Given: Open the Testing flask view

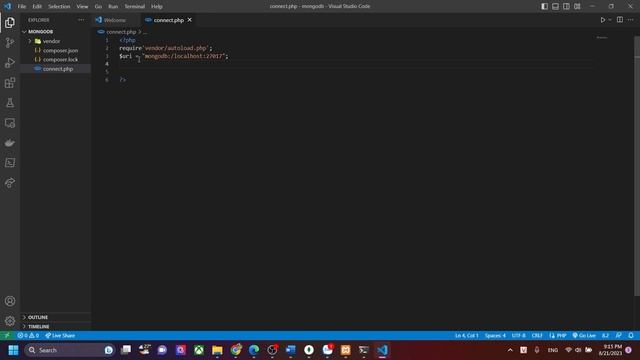Looking at the screenshot, I should point(10,103).
